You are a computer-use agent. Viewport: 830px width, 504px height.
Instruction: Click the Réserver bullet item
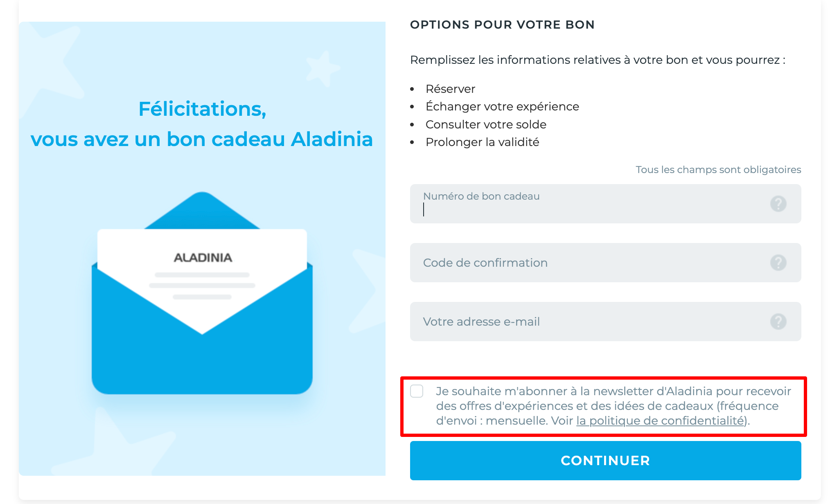coord(450,89)
